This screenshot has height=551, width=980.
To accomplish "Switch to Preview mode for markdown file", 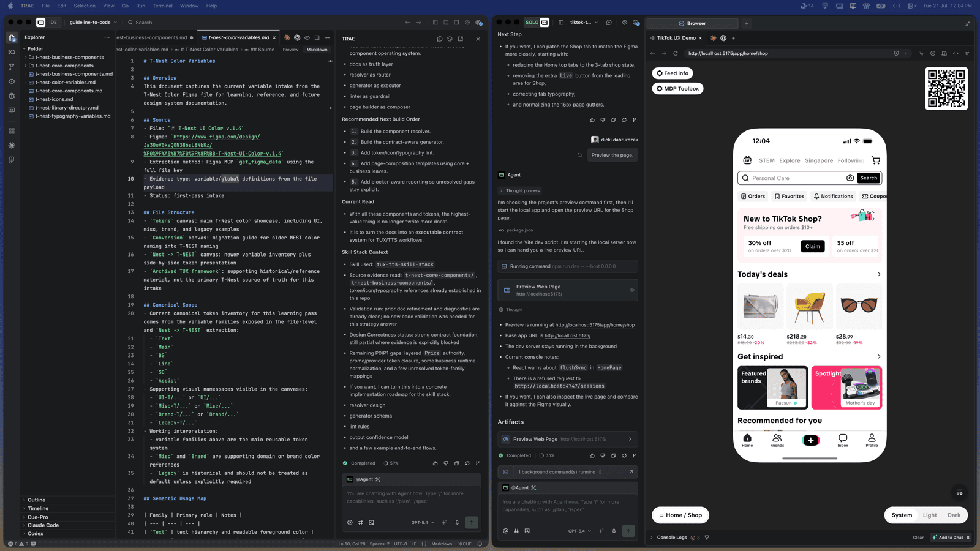I will click(x=290, y=50).
